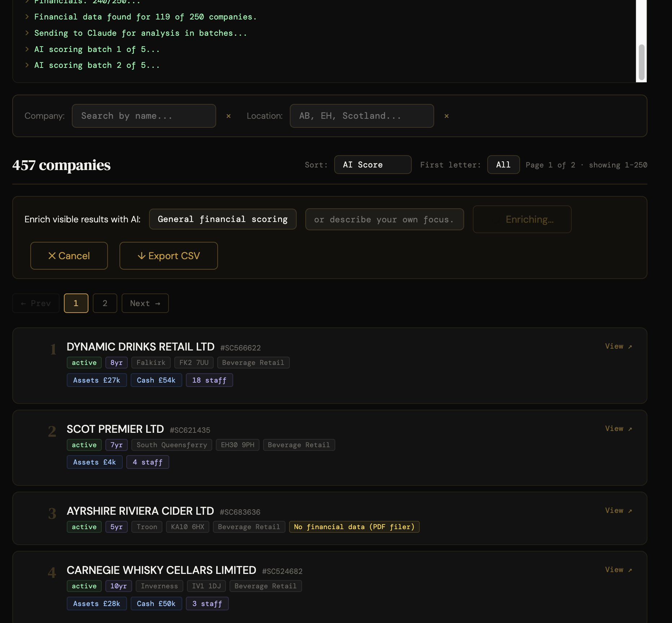Cancel the current enrichment

[69, 256]
